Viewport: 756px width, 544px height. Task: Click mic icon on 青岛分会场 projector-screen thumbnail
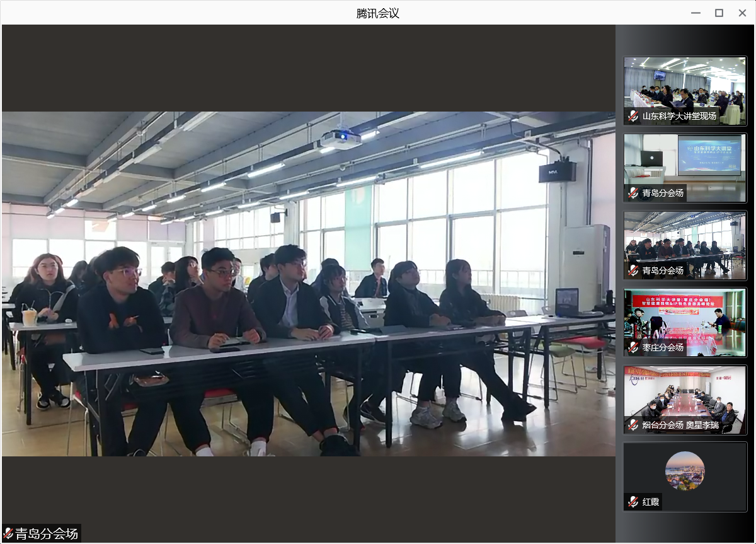click(x=633, y=193)
